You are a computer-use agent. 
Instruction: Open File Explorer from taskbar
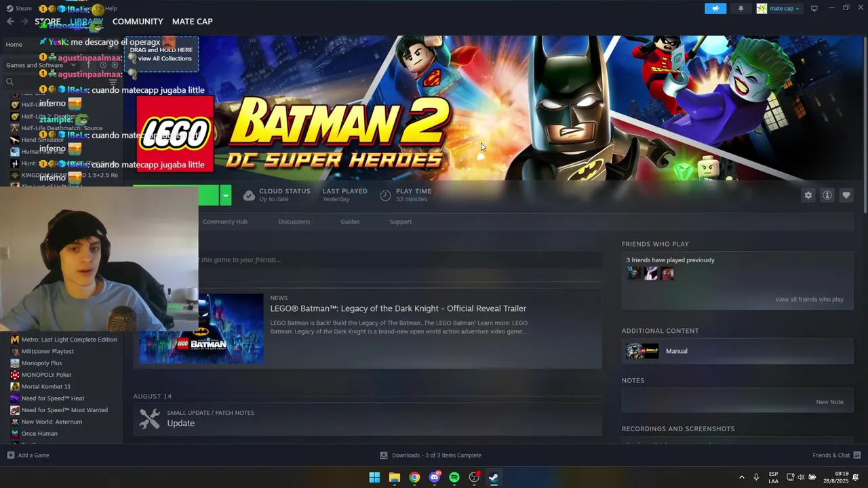click(394, 477)
